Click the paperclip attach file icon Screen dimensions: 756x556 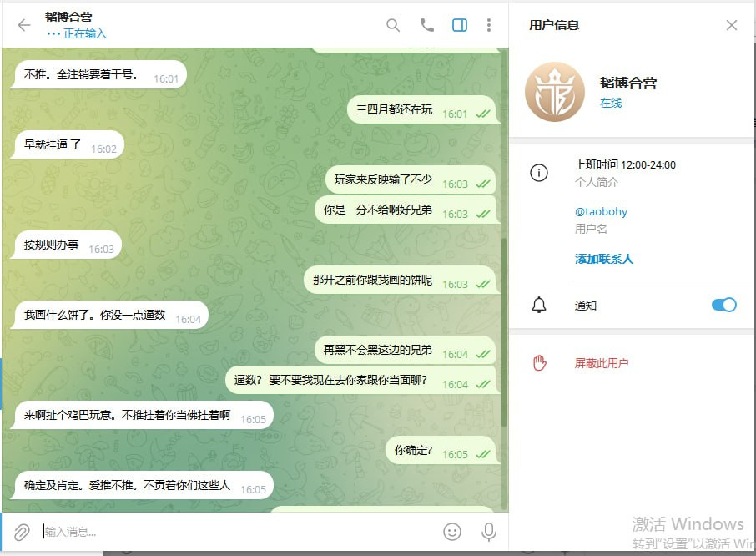(22, 531)
